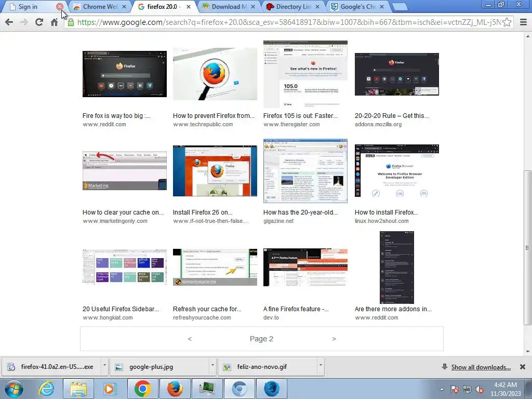
Task: Open downloaded firefox-41.0a2.en-US exe file
Action: click(x=51, y=367)
